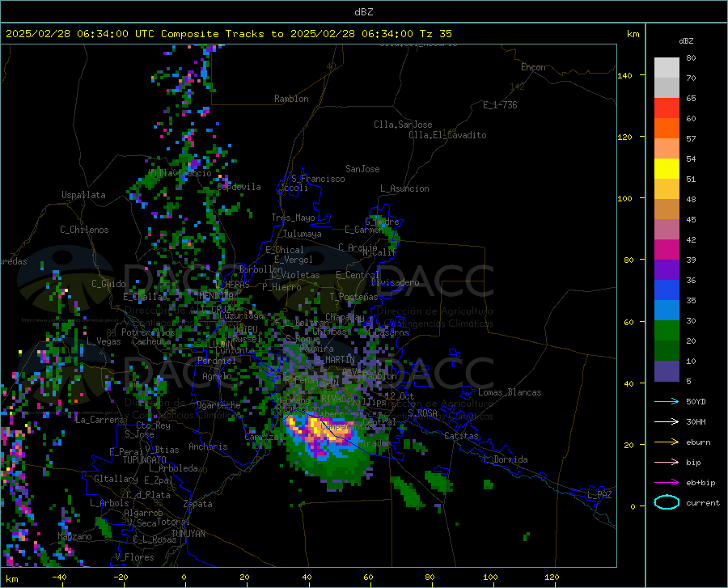Click the TUPUNGATO label
728x588 pixels.
(x=145, y=460)
